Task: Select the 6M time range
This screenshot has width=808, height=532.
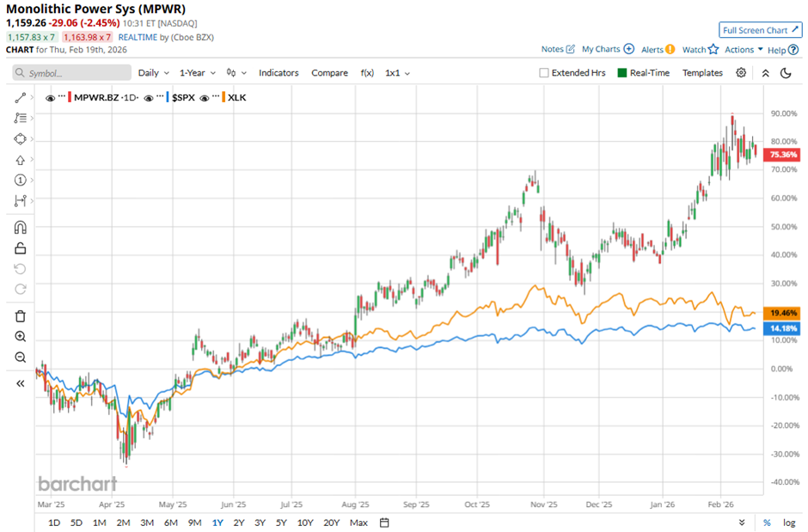Action: 170,523
